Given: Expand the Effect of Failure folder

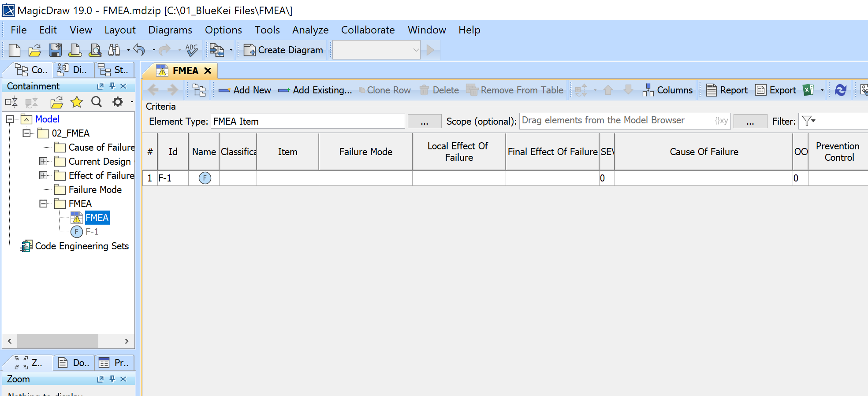Looking at the screenshot, I should (43, 175).
